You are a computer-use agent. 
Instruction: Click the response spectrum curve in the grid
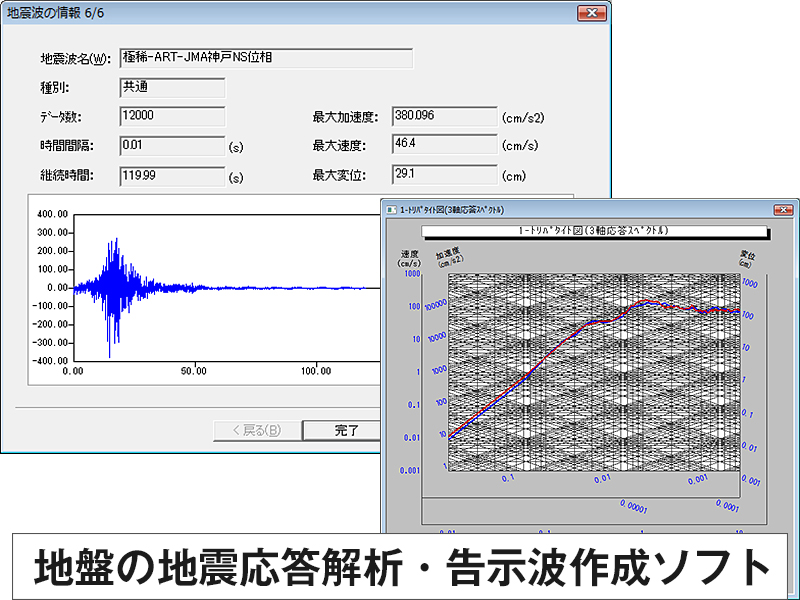click(x=560, y=340)
